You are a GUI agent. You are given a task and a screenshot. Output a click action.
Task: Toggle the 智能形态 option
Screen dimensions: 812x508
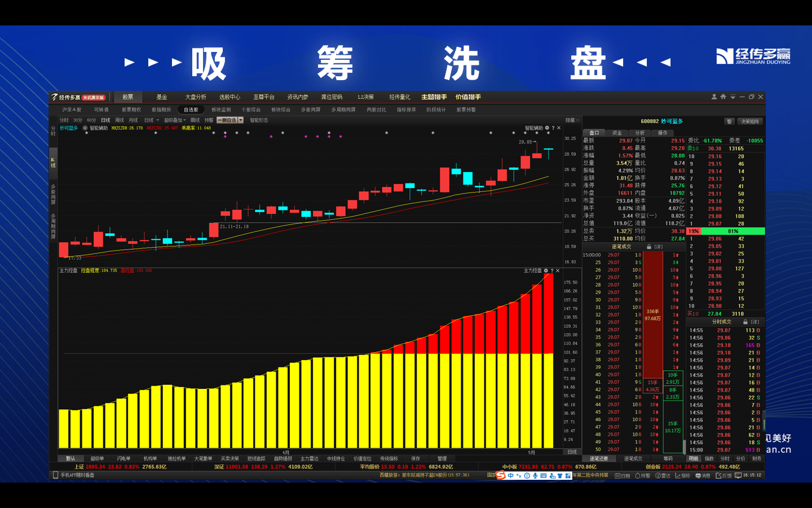[259, 120]
